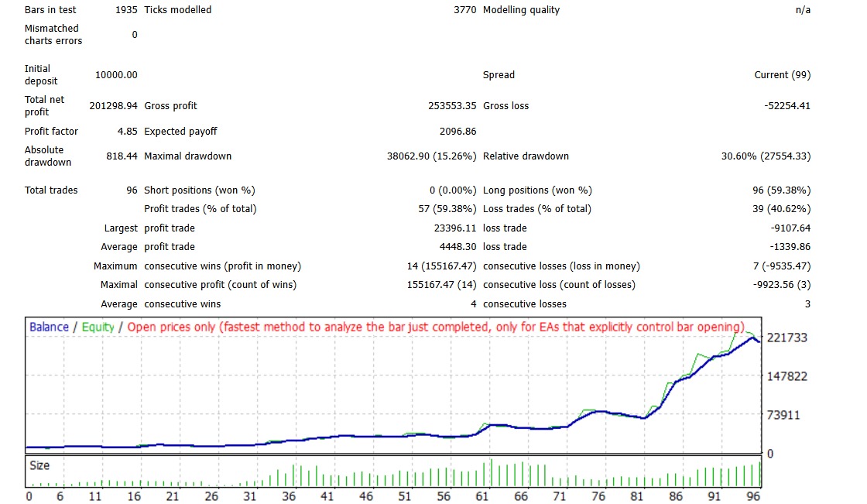
Task: Click the Size volume panel label
Action: [x=39, y=465]
